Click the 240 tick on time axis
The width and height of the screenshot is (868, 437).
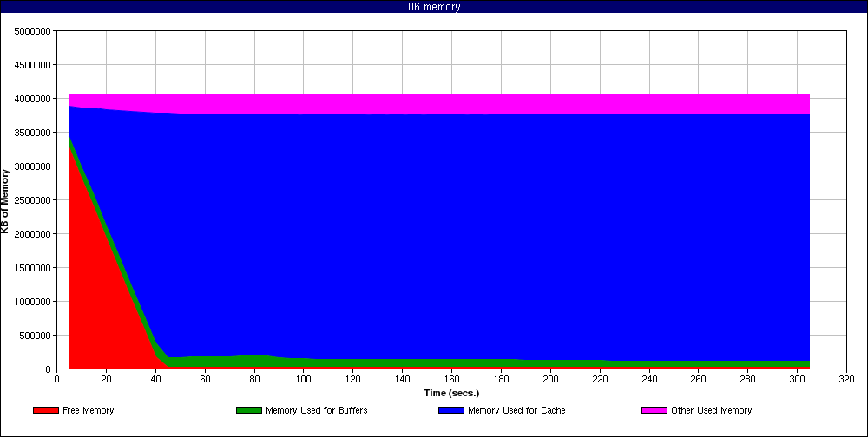(x=649, y=380)
